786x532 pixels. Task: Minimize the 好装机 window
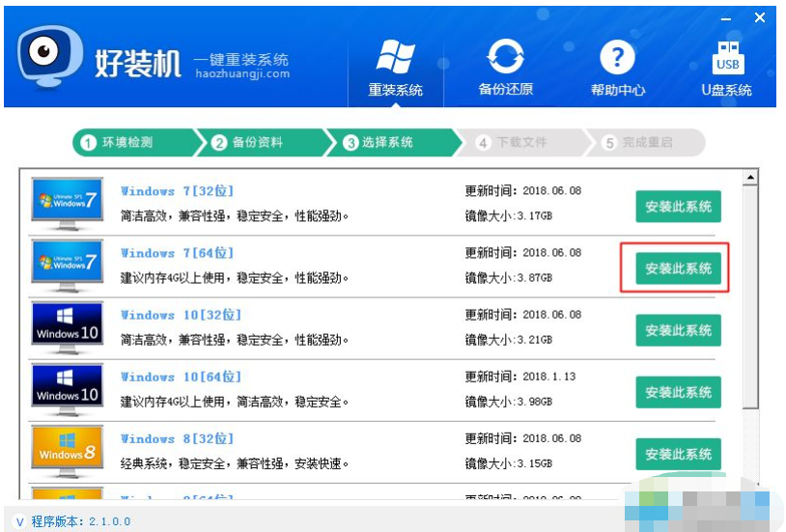[726, 19]
